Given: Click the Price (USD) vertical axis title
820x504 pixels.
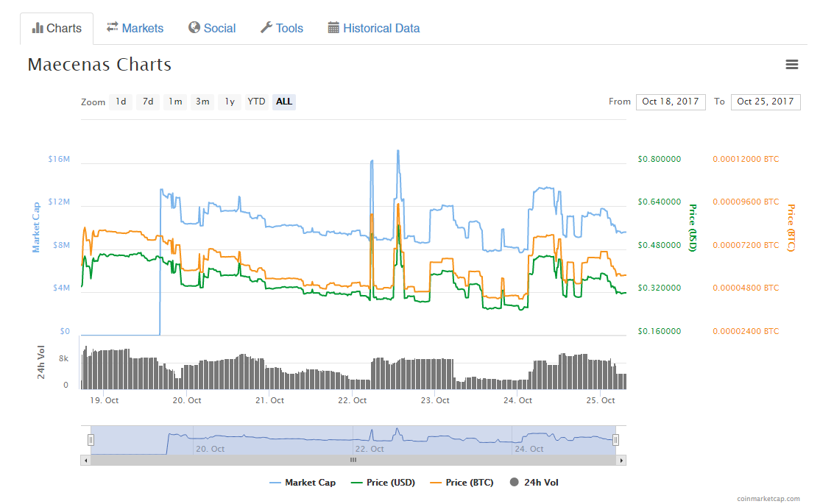Looking at the screenshot, I should (x=693, y=228).
